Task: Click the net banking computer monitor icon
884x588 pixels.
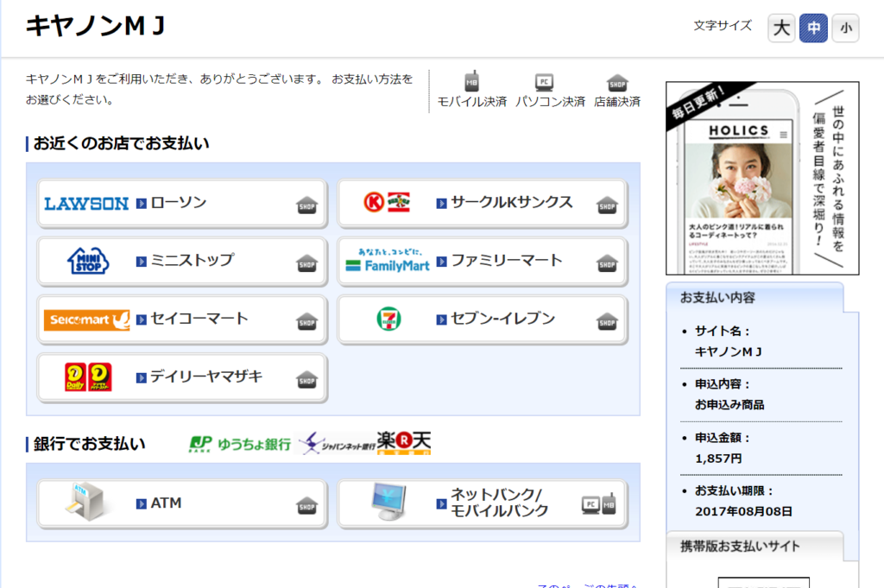Action: [389, 502]
